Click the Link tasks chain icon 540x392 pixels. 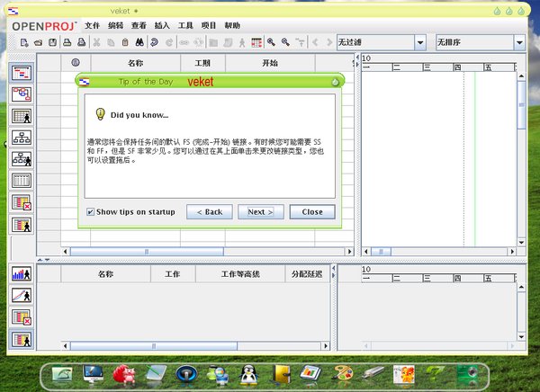pos(184,42)
